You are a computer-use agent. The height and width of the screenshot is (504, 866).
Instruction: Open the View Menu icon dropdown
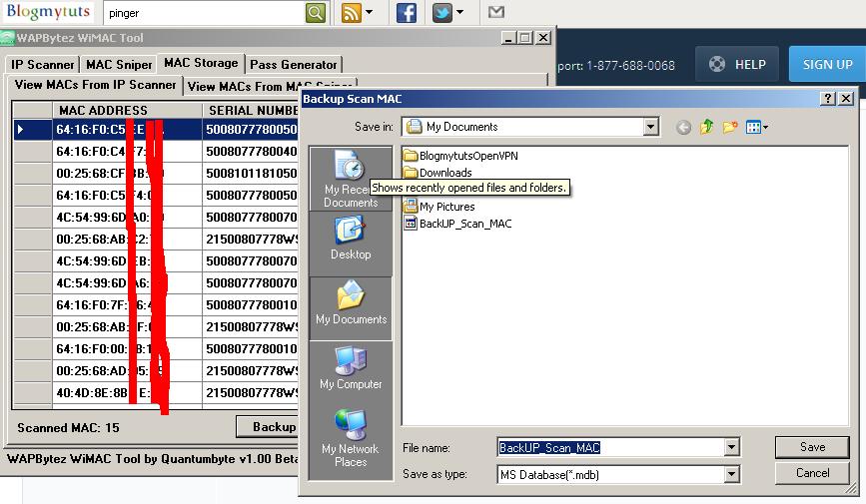point(757,128)
